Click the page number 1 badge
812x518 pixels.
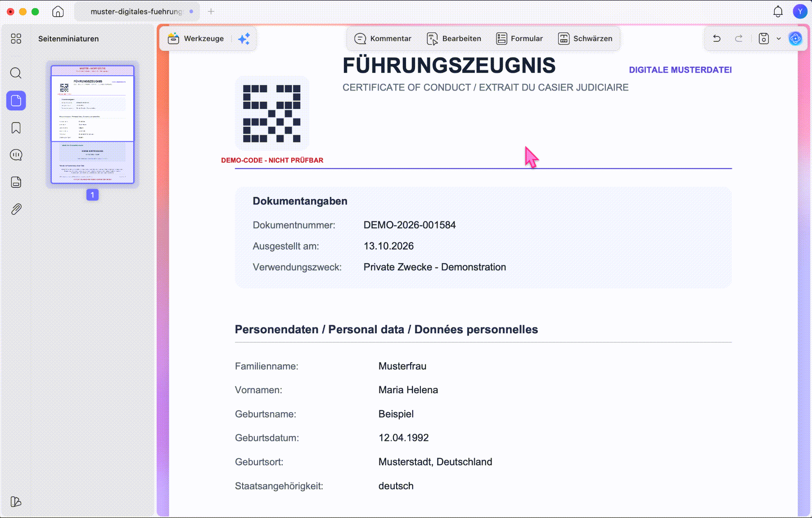coord(92,195)
